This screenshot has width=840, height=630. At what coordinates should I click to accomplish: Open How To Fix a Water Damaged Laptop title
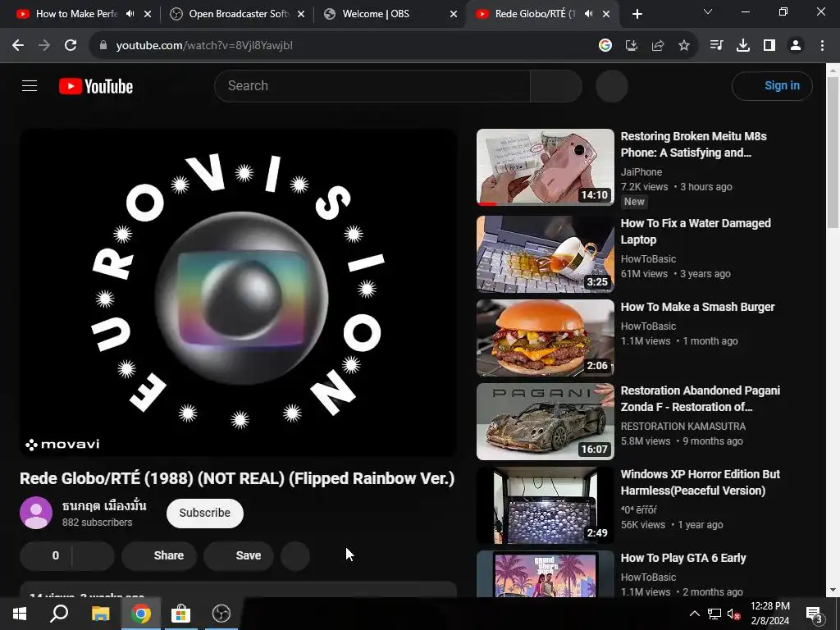point(696,231)
